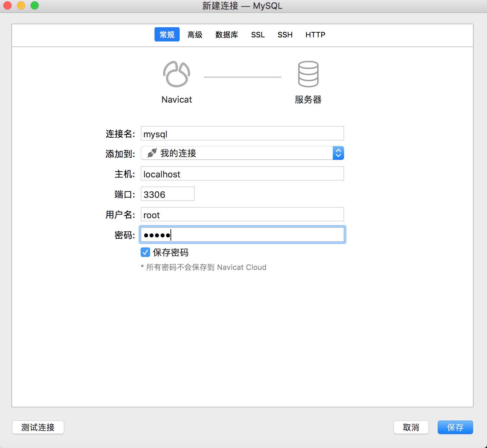Go to the SSL tab
The height and width of the screenshot is (448, 487).
258,35
